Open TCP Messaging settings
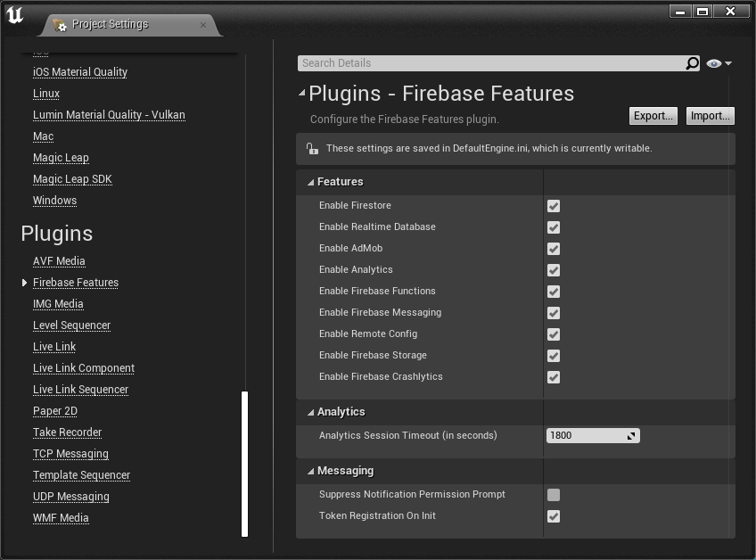 tap(71, 454)
